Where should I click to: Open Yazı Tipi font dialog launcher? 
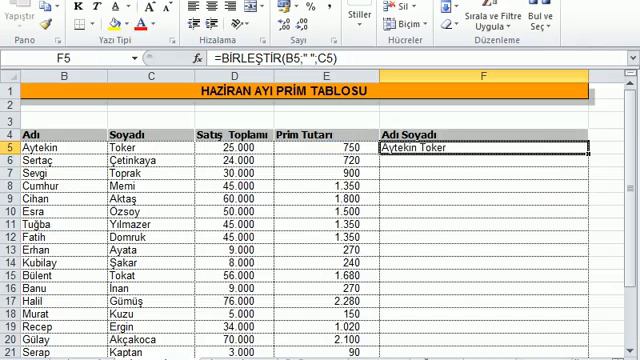coord(172,40)
